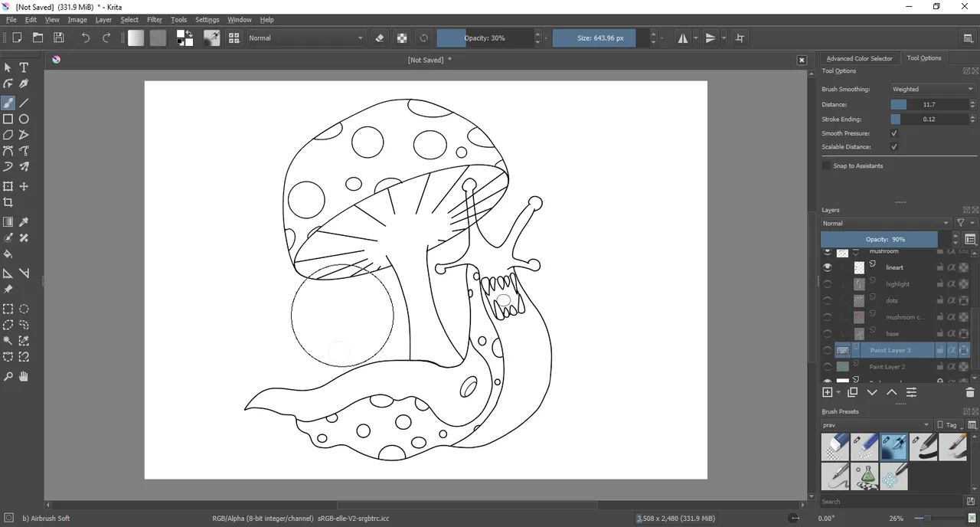Expand the brush preset tag dropdown

coord(876,425)
